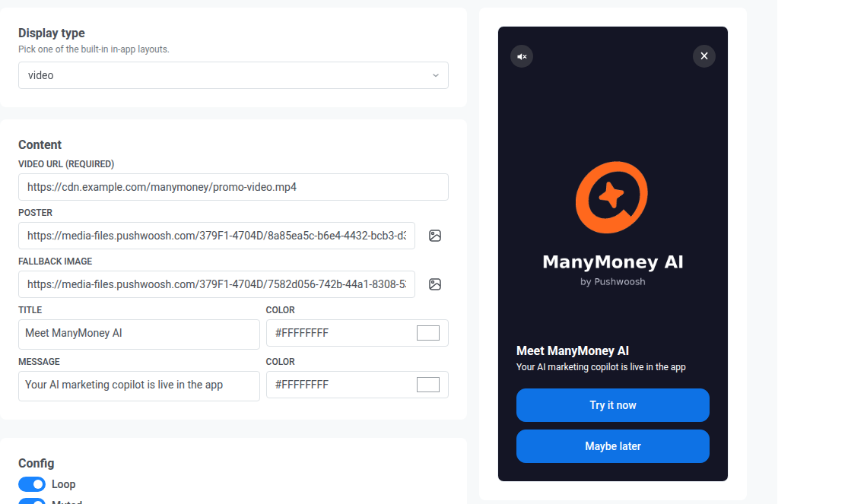848x504 pixels.
Task: Open the Title color swatch
Action: pyautogui.click(x=427, y=333)
